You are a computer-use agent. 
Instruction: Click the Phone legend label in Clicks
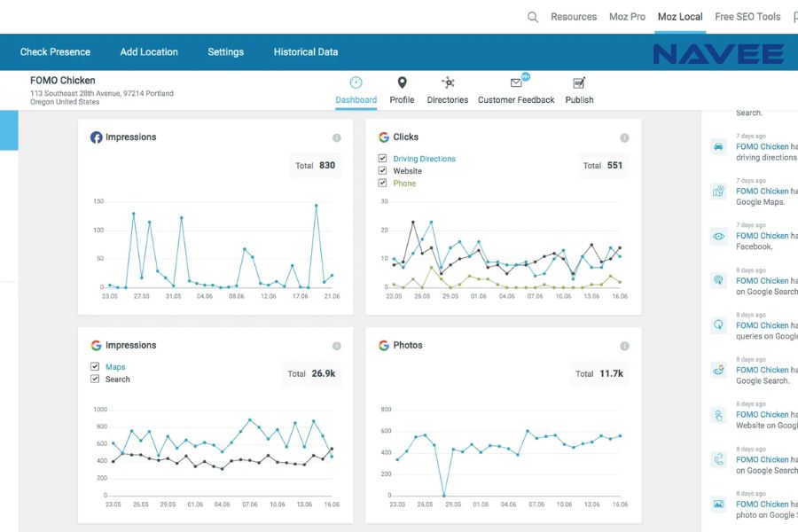(x=404, y=184)
